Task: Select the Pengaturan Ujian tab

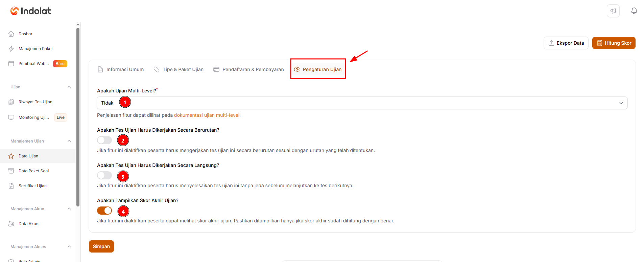Action: [318, 69]
